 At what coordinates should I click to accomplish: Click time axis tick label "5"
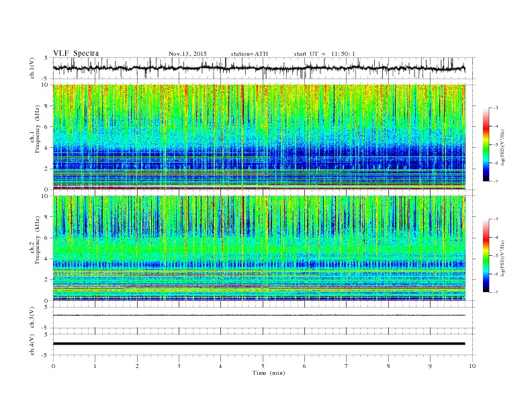coord(263,366)
